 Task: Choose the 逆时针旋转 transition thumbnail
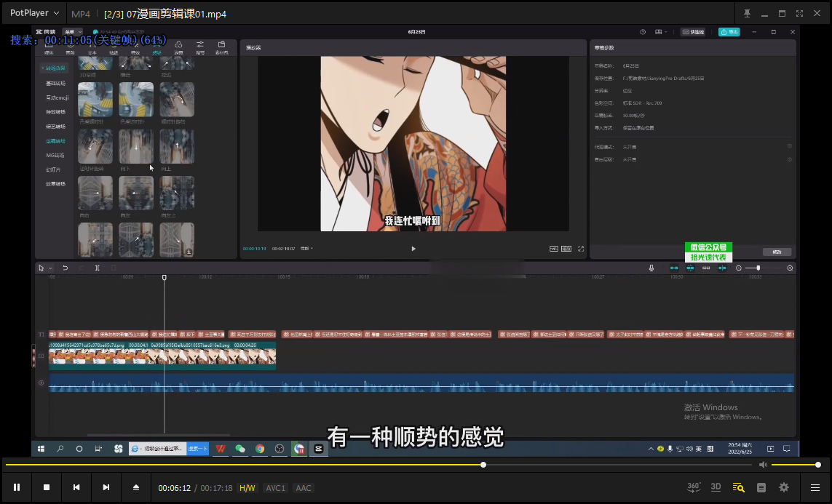pos(95,147)
